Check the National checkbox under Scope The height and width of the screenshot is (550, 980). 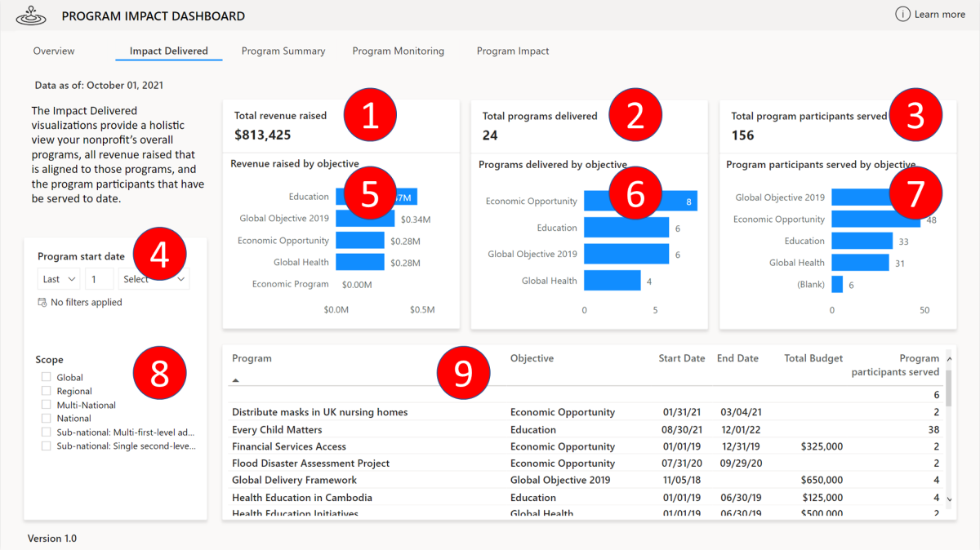click(46, 417)
